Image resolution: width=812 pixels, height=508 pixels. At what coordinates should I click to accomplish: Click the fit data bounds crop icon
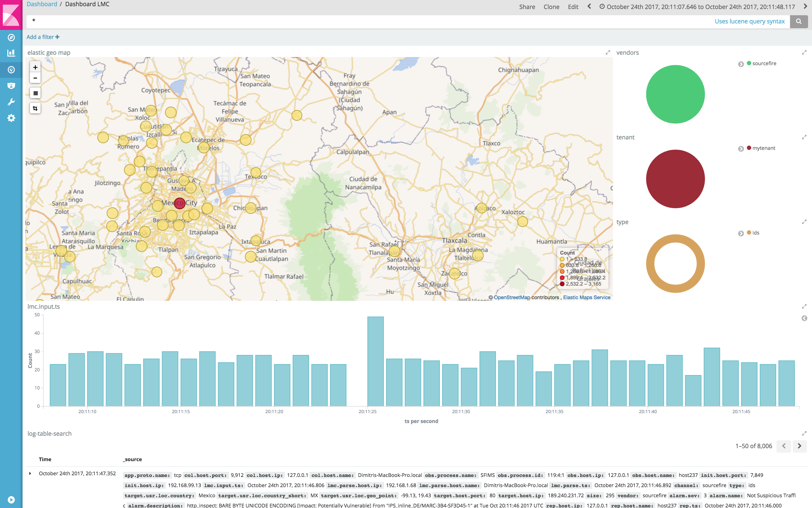[35, 108]
